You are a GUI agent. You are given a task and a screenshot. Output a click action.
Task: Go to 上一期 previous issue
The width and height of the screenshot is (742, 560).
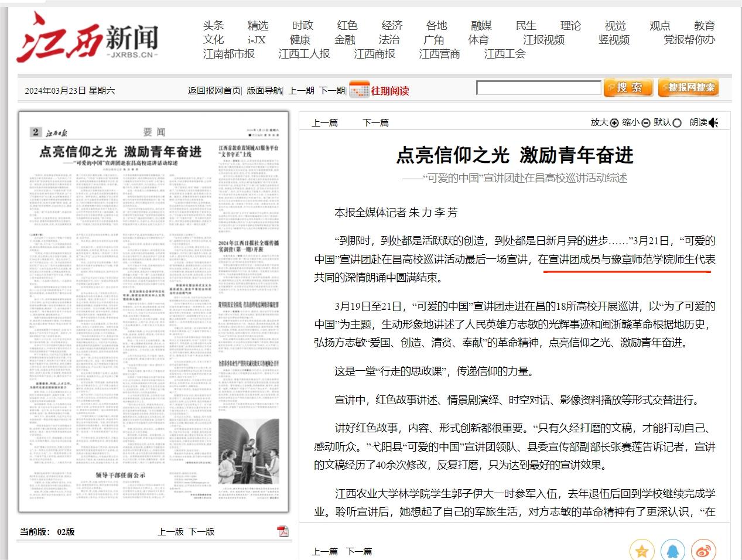(x=302, y=90)
